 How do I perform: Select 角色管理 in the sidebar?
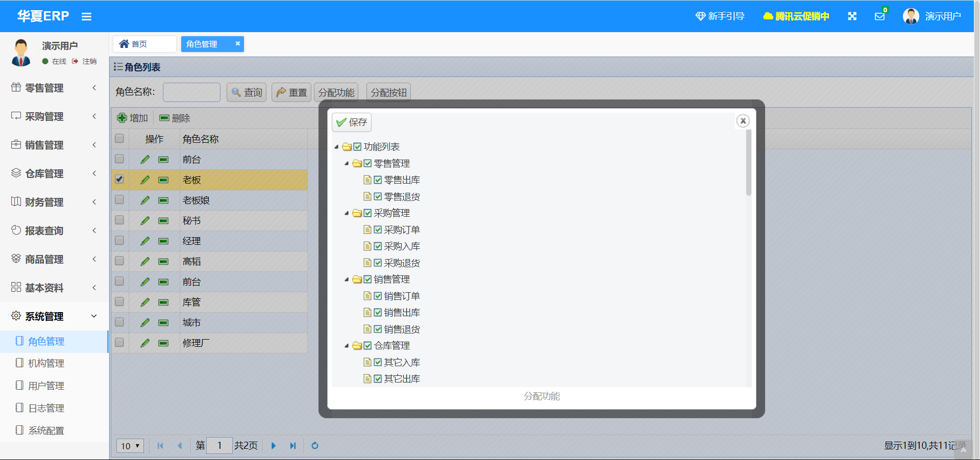pos(54,341)
